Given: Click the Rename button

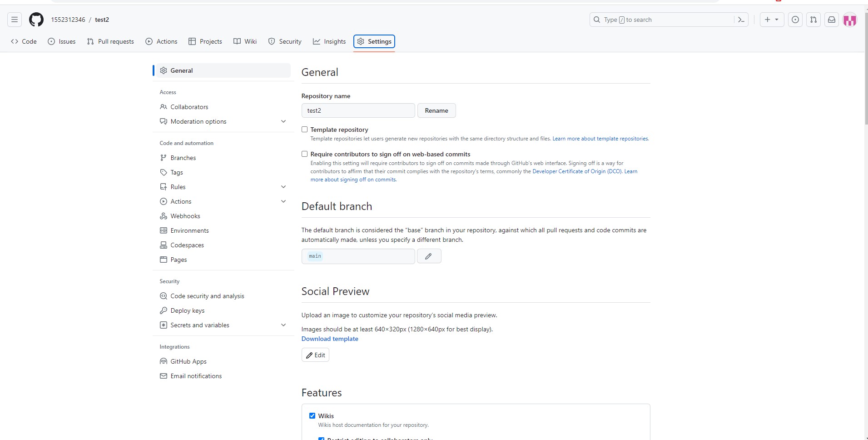Looking at the screenshot, I should pyautogui.click(x=436, y=110).
